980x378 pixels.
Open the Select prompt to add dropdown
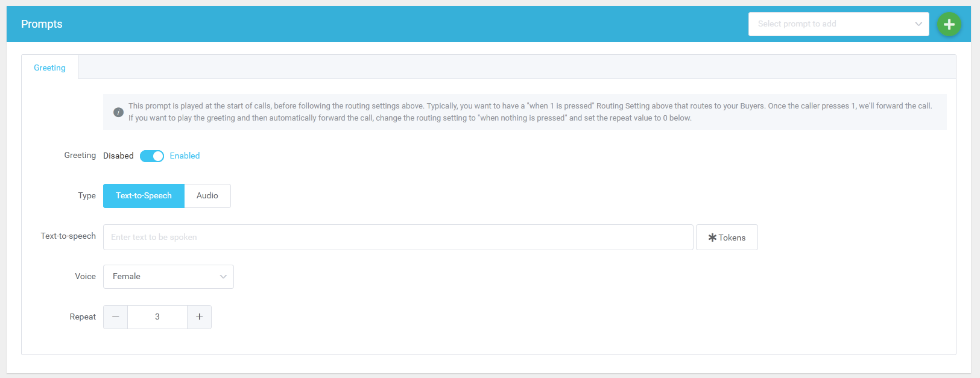(832, 24)
